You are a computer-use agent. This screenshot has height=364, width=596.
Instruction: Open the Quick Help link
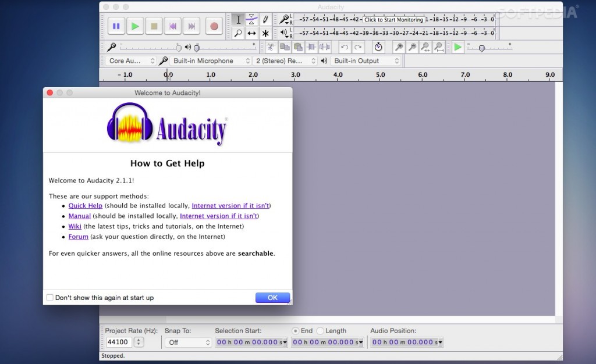pos(85,206)
